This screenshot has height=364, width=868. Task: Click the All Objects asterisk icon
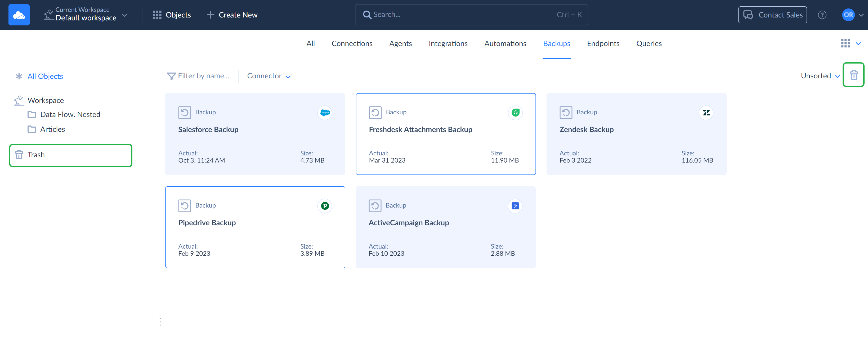(19, 76)
